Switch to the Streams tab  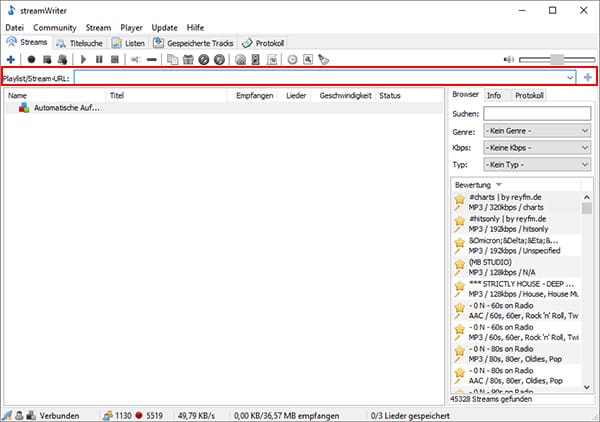point(28,42)
